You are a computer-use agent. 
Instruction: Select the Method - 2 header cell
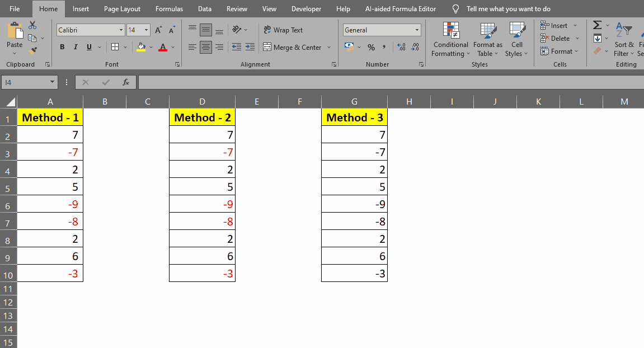[202, 117]
